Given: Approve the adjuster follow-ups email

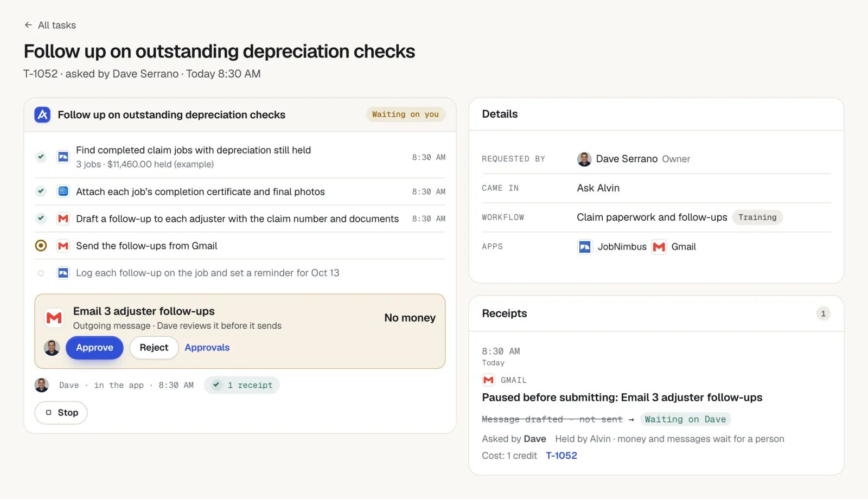Looking at the screenshot, I should click(94, 348).
